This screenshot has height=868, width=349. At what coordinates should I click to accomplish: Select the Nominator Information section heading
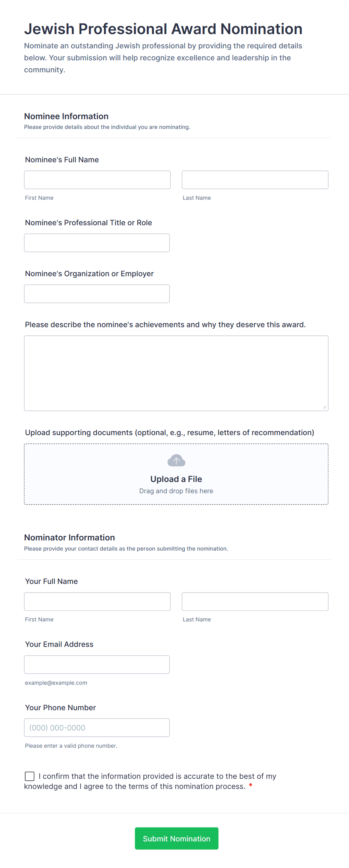click(69, 537)
